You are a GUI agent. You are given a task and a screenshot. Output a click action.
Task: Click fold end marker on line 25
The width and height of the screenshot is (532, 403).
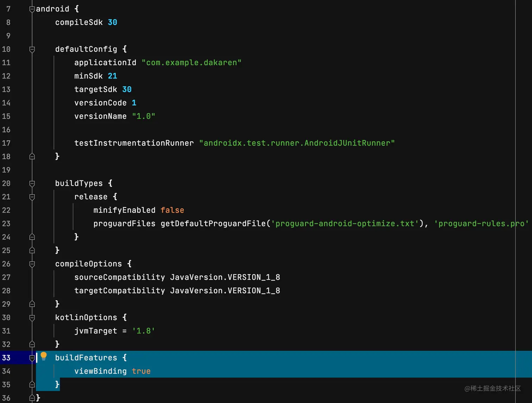point(32,250)
